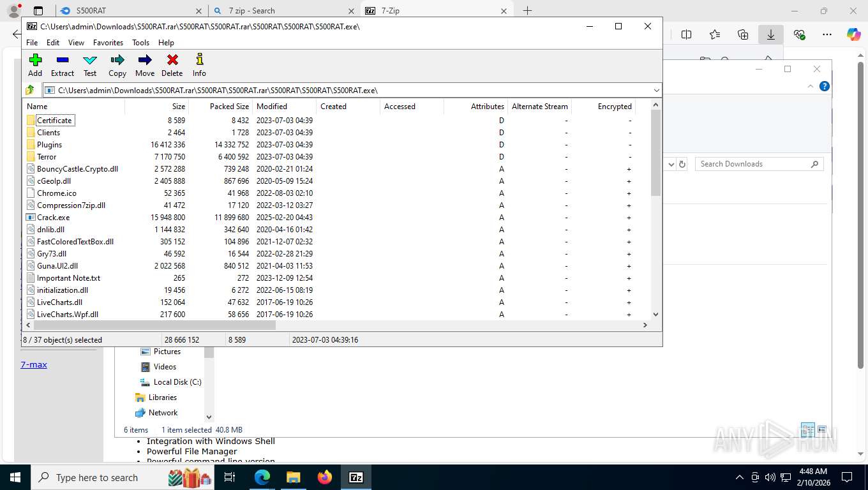The width and height of the screenshot is (868, 490).
Task: Expand Explorer address bar history dropdown
Action: [x=671, y=164]
